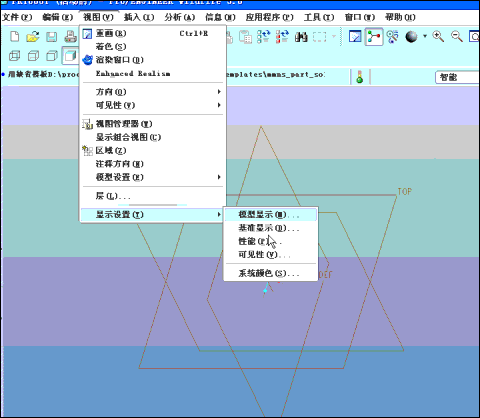480x418 pixels.
Task: Click the repaint icon beside 重画(R)
Action: coord(87,34)
